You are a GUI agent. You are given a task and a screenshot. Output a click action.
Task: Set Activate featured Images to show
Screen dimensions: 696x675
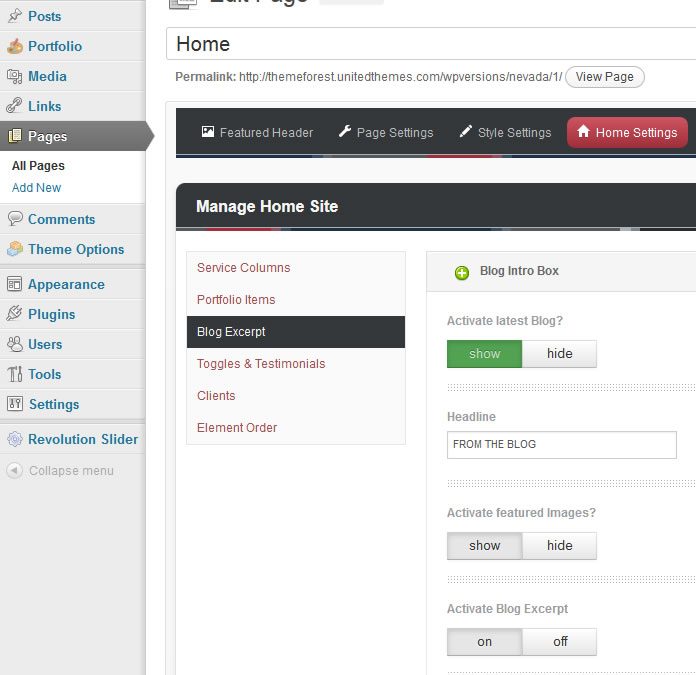click(484, 546)
